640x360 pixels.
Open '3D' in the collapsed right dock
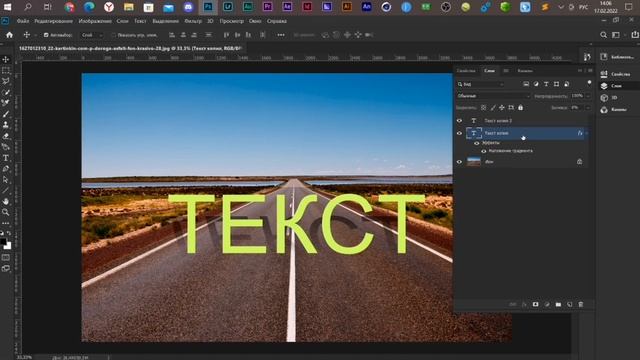click(609, 98)
